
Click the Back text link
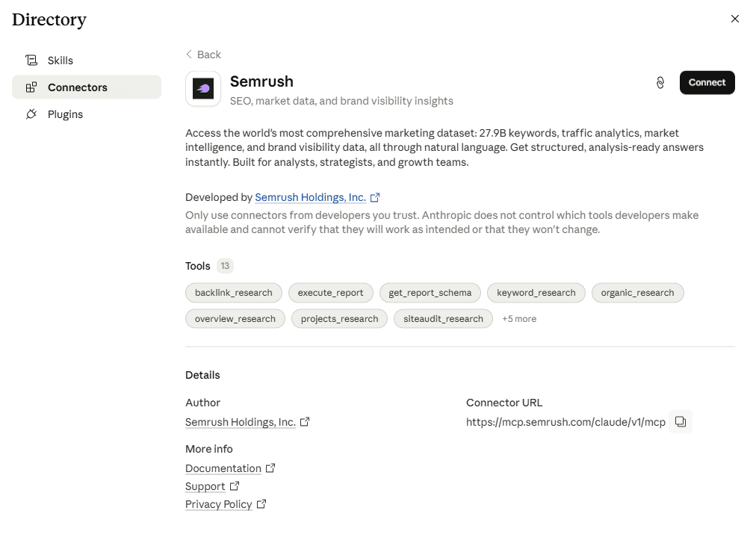(208, 55)
